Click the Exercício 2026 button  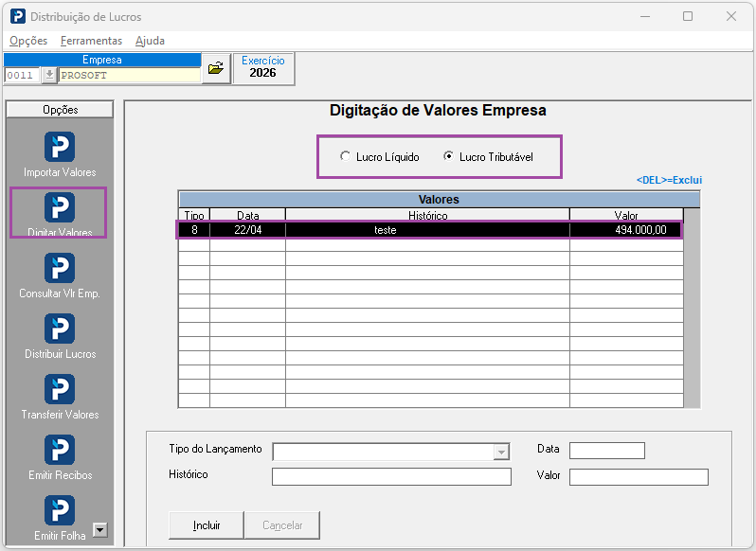pos(263,68)
